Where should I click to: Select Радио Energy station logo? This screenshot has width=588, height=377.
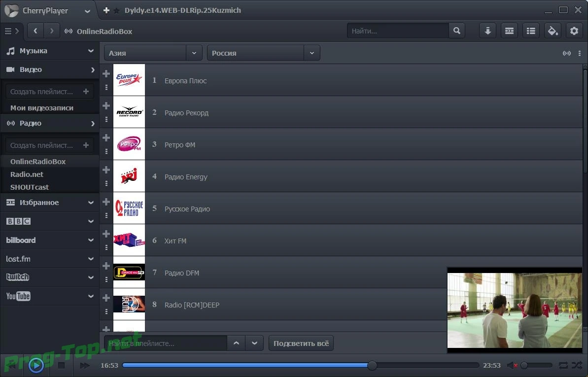click(x=129, y=176)
